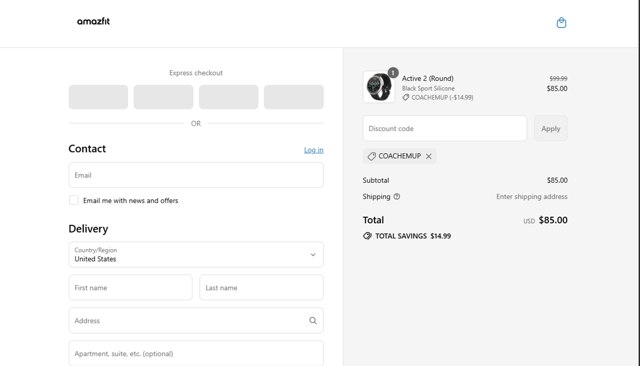Click the COACHEMUP chip tag icon
The height and width of the screenshot is (366, 640).
[371, 156]
